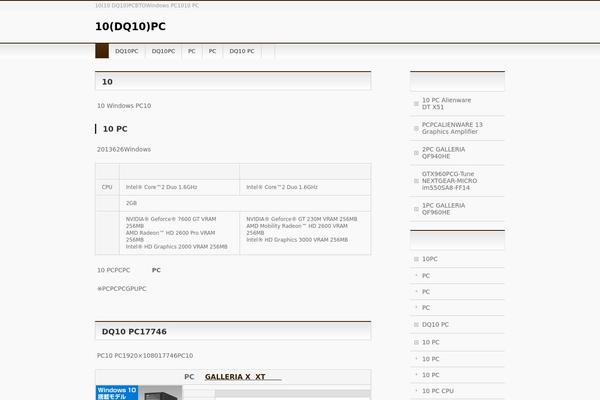Open the DQ10 PC category in sidebar
This screenshot has height=400, width=600.
435,325
